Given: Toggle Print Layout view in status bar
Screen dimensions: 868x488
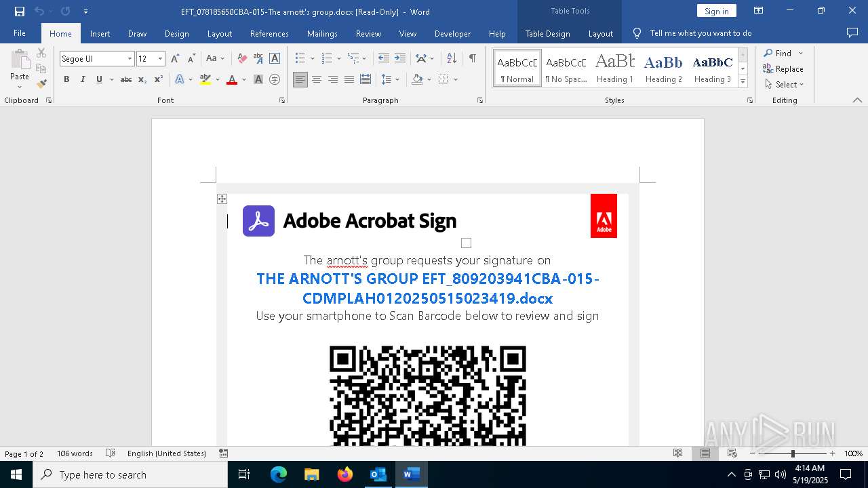Looking at the screenshot, I should pyautogui.click(x=705, y=453).
